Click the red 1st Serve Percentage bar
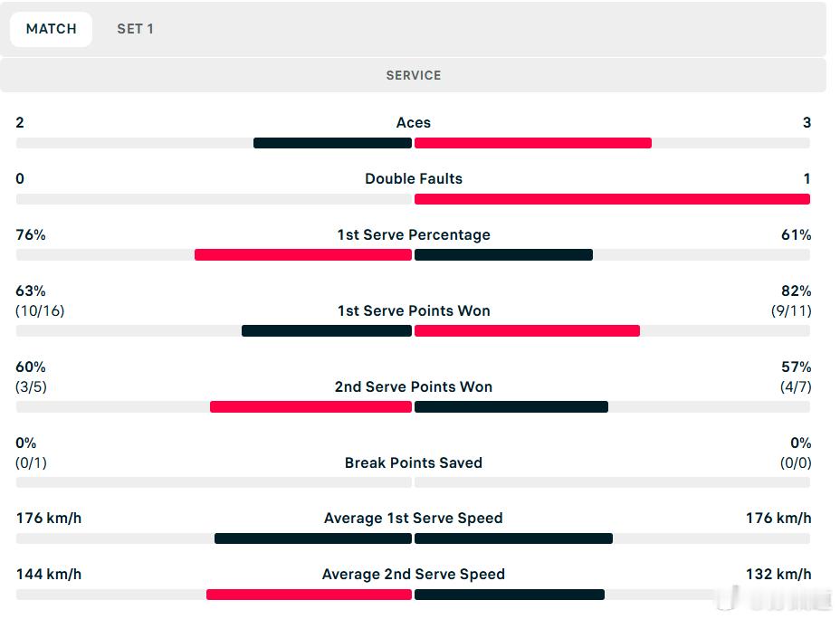This screenshot has width=840, height=619. coord(303,255)
